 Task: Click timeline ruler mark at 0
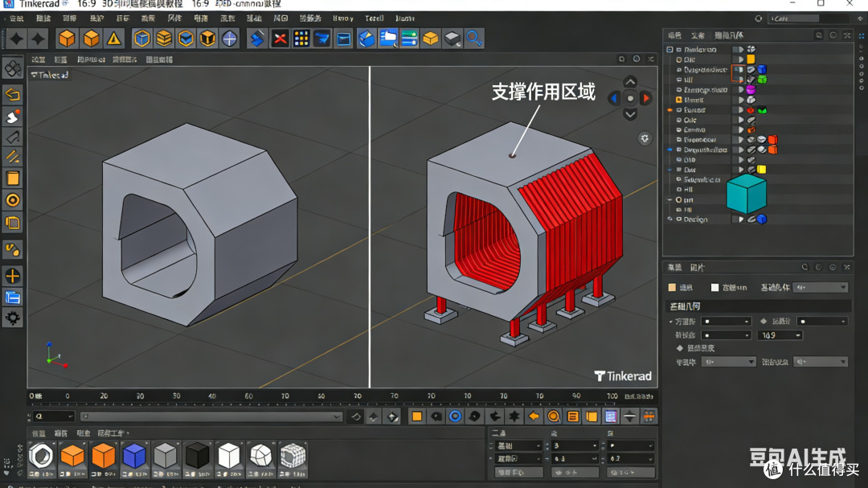click(68, 396)
